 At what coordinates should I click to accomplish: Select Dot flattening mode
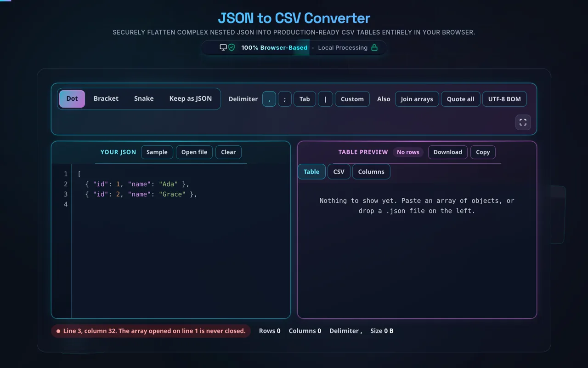(x=72, y=98)
